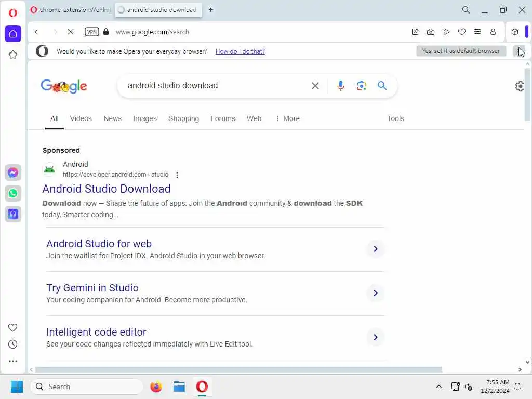Open Google quick settings gear
The image size is (532, 399).
point(520,86)
